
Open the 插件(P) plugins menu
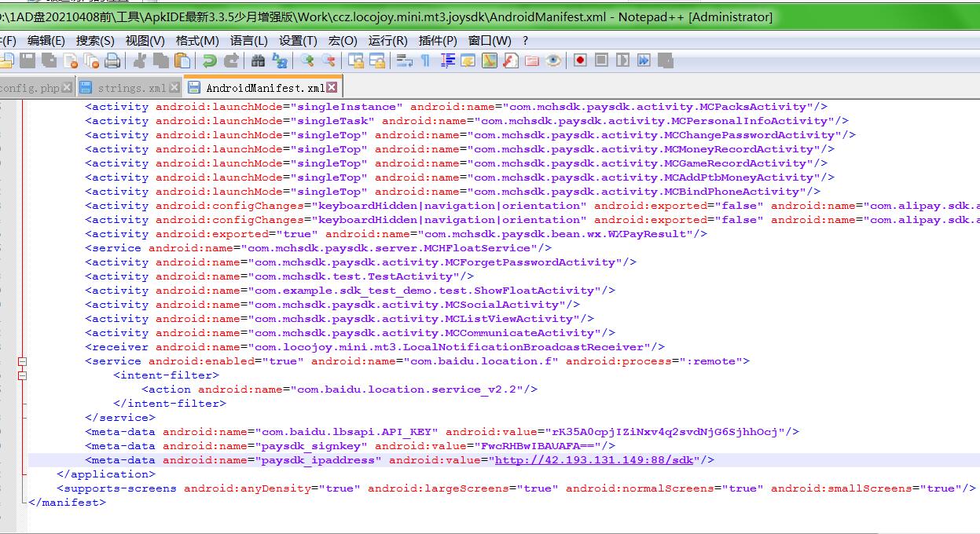438,40
